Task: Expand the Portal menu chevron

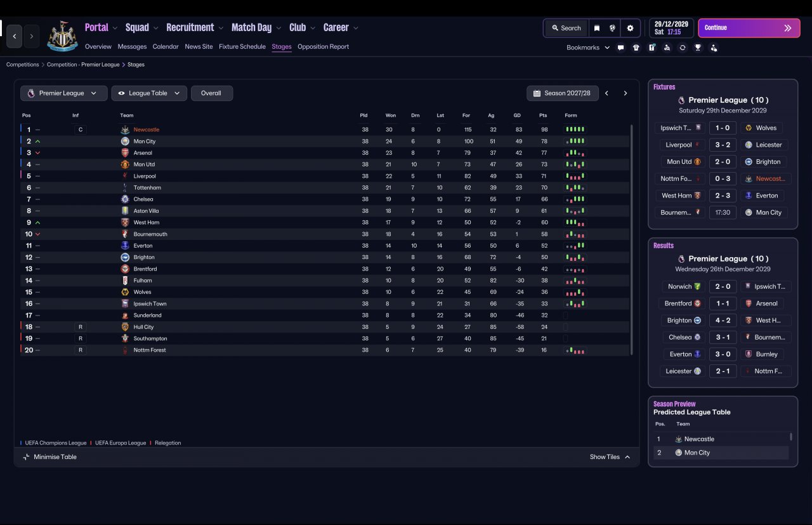Action: click(x=115, y=28)
